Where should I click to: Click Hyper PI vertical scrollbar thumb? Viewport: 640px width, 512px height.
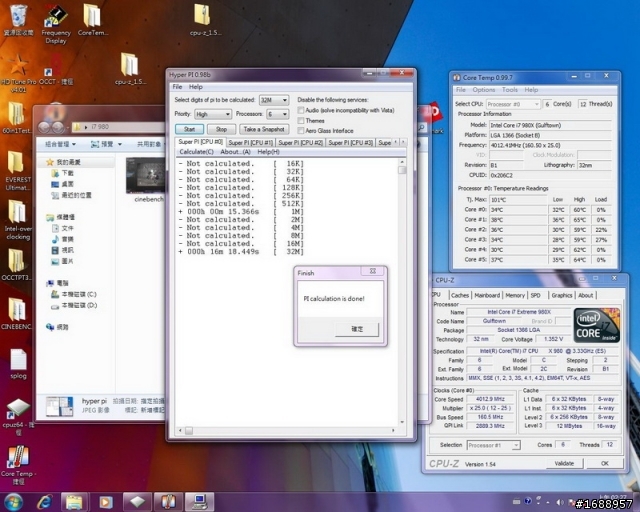(x=402, y=170)
